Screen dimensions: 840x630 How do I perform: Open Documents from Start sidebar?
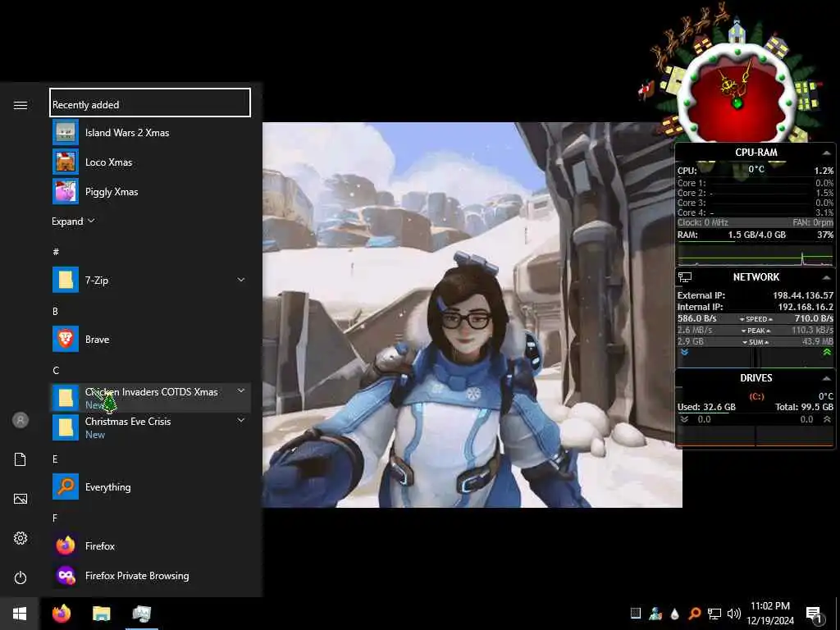pos(21,459)
